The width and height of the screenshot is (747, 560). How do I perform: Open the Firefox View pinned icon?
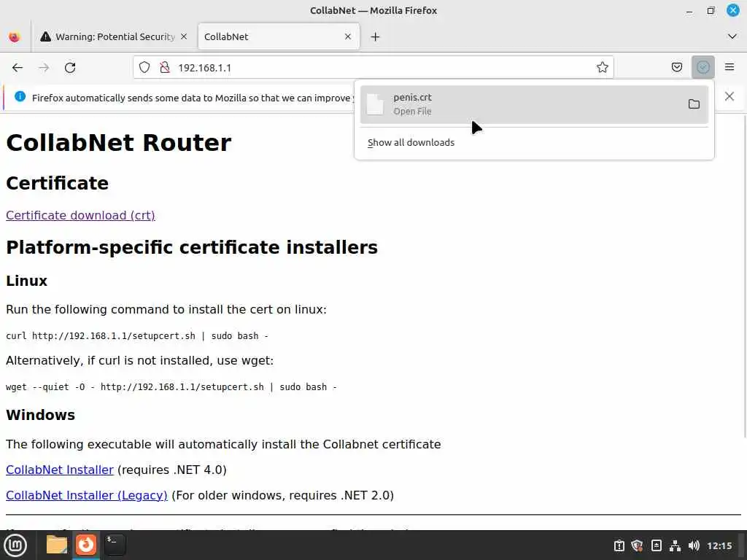[x=15, y=36]
